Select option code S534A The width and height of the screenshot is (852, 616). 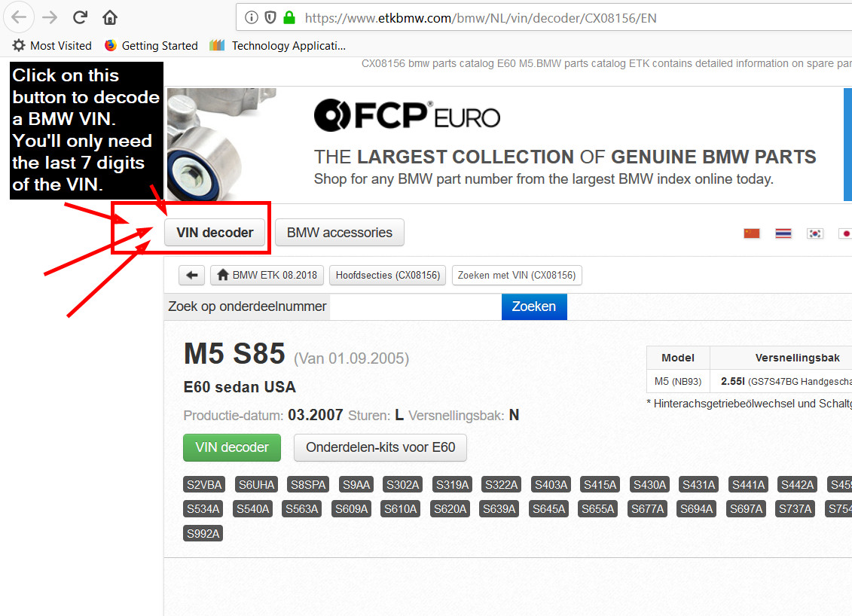(203, 509)
